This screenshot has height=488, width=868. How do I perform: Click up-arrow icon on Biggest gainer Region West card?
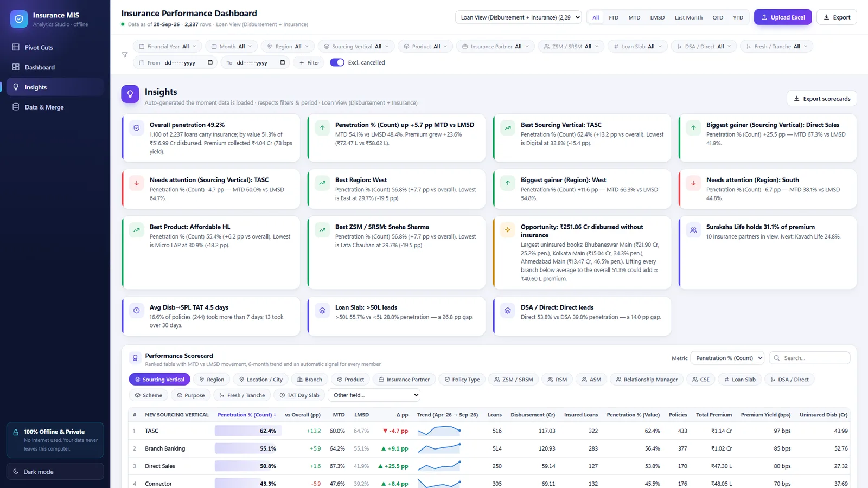point(508,183)
